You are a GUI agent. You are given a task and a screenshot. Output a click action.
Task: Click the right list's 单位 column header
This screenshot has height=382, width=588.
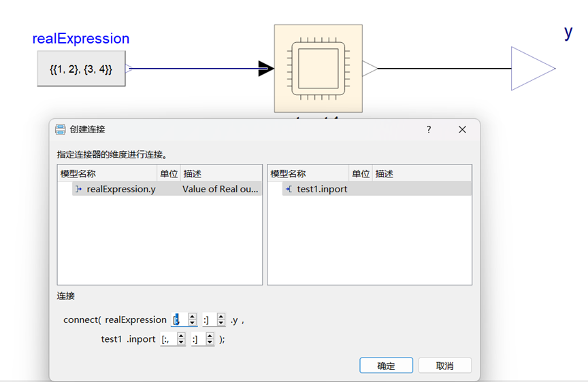pyautogui.click(x=361, y=174)
